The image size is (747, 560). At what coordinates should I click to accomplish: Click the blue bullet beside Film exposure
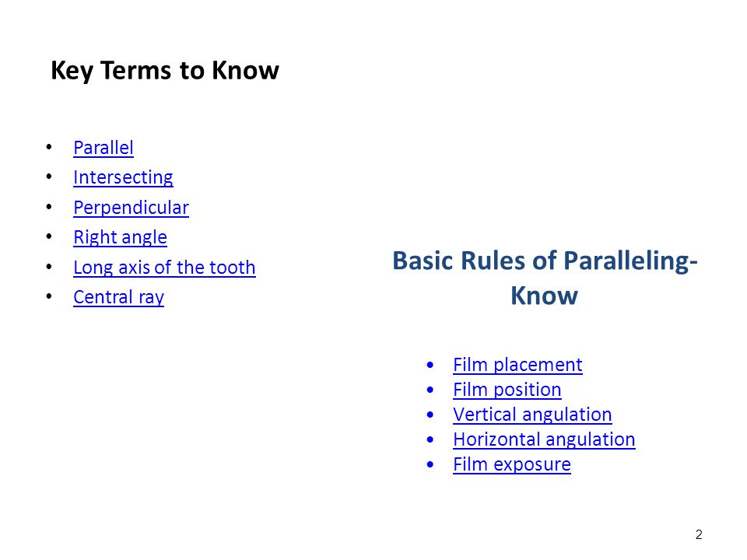430,464
